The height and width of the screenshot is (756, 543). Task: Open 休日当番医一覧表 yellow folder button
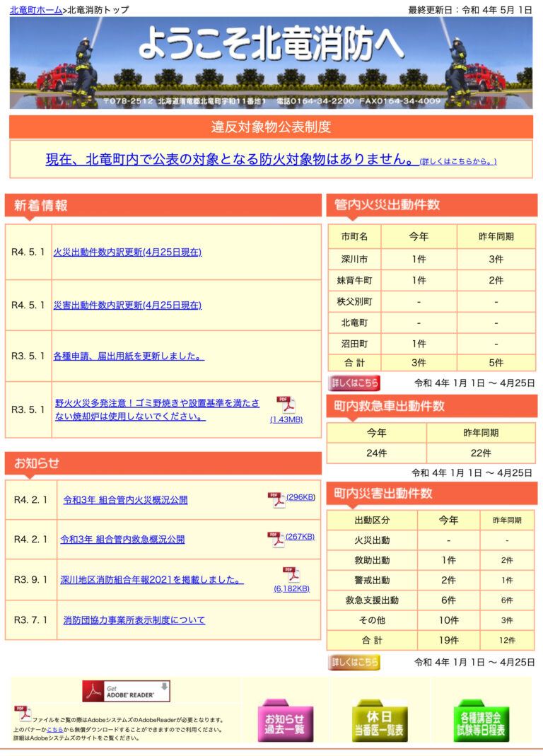pos(380,721)
